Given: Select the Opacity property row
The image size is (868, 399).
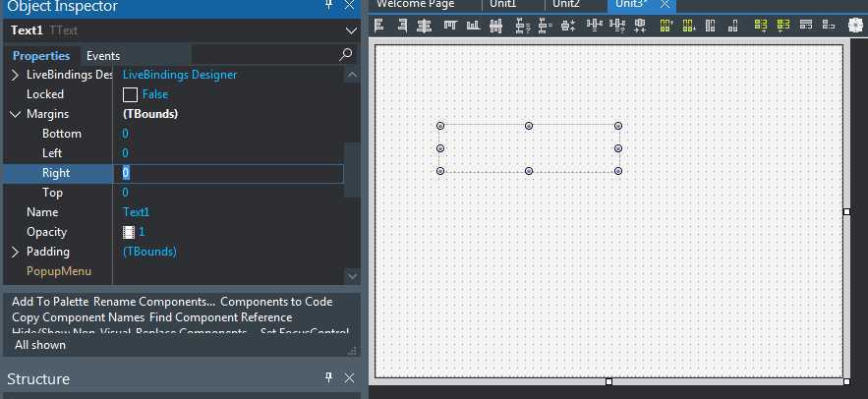Looking at the screenshot, I should click(173, 232).
